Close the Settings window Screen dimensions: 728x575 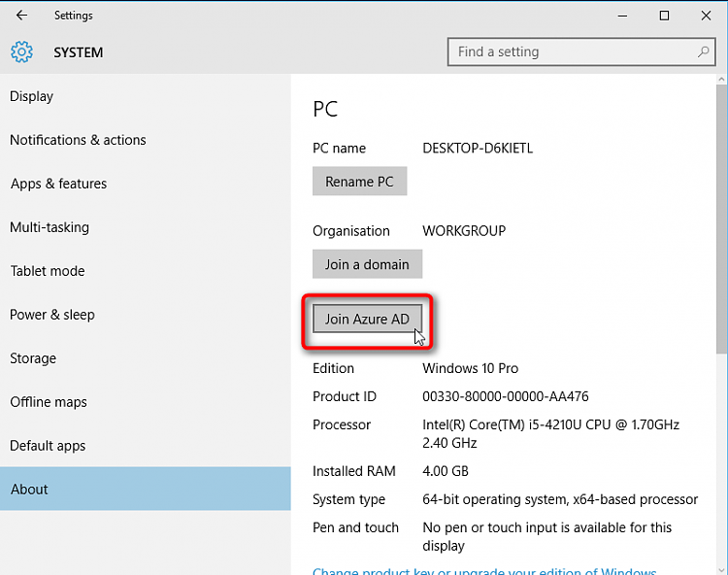pyautogui.click(x=707, y=16)
